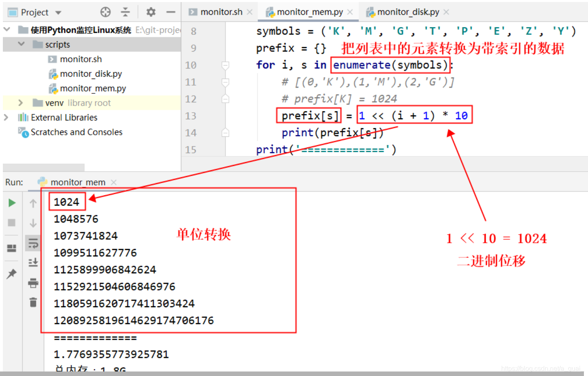This screenshot has height=376, width=588.
Task: Open the Project view dropdown
Action: click(x=58, y=13)
